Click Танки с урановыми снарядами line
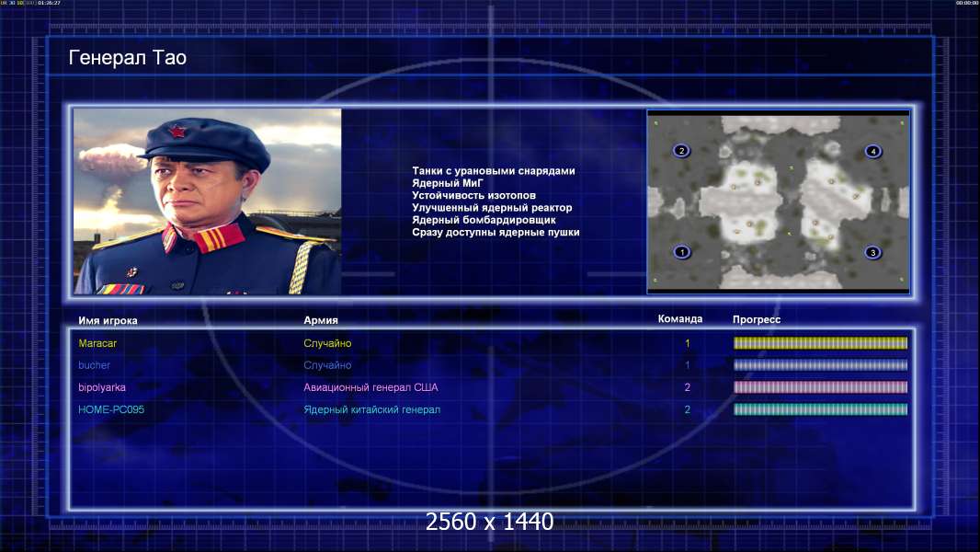This screenshot has width=980, height=552. [x=493, y=171]
